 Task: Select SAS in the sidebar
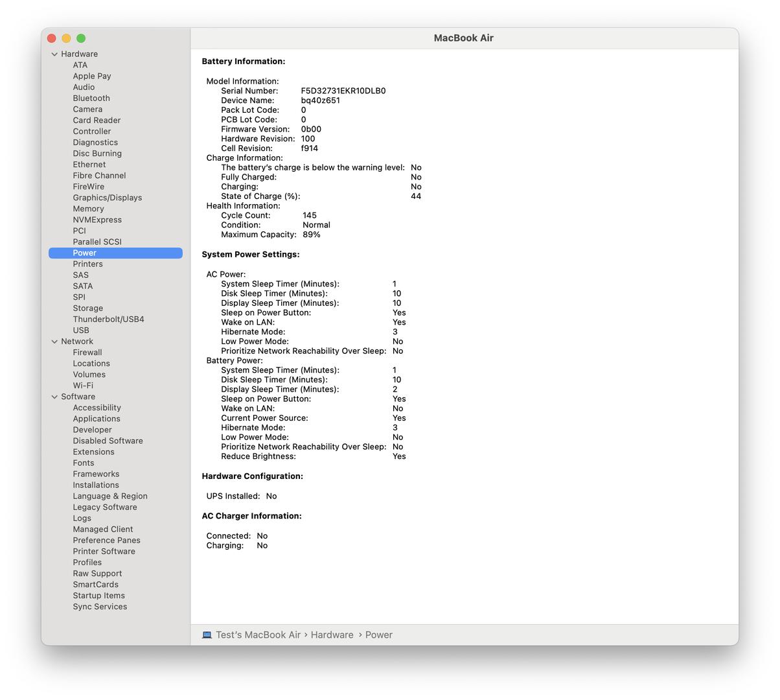pyautogui.click(x=80, y=275)
